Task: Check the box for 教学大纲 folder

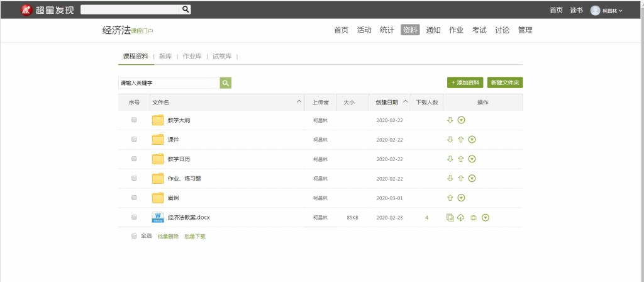Action: point(134,120)
